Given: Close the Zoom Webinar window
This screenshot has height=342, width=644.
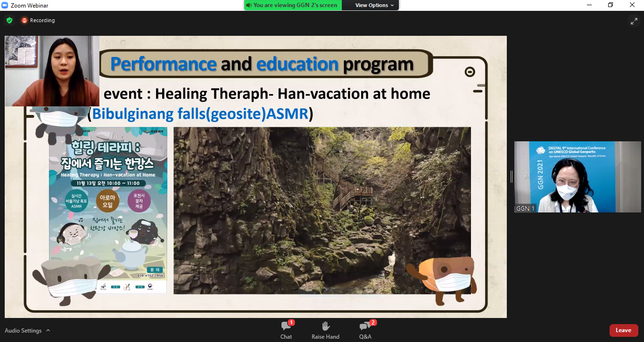Looking at the screenshot, I should point(632,5).
